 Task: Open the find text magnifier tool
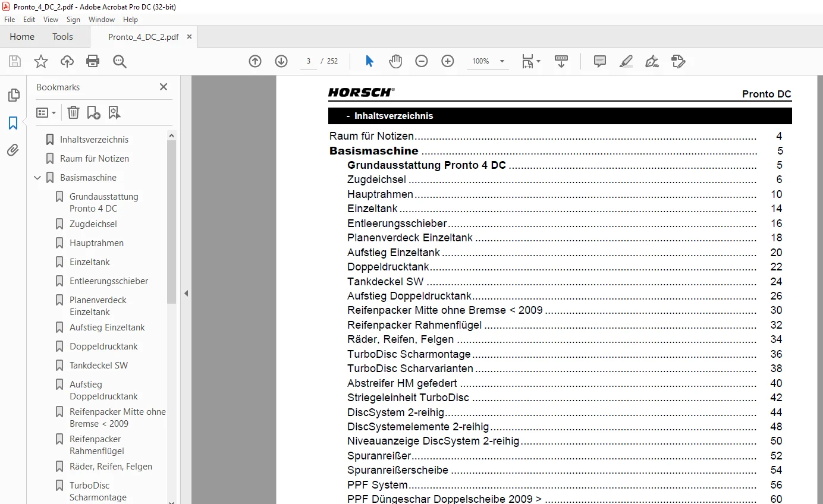coord(120,61)
